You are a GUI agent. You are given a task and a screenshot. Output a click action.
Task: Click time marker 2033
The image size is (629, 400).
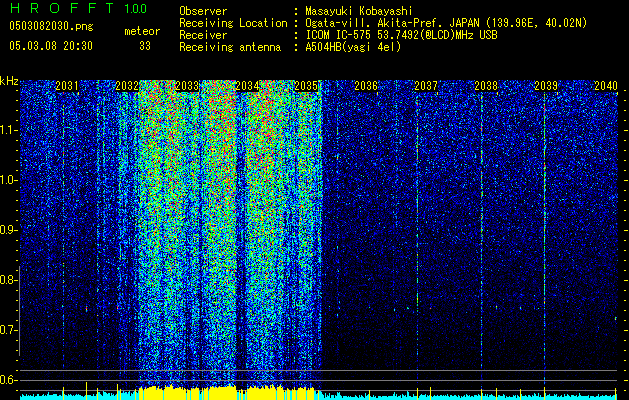point(187,86)
